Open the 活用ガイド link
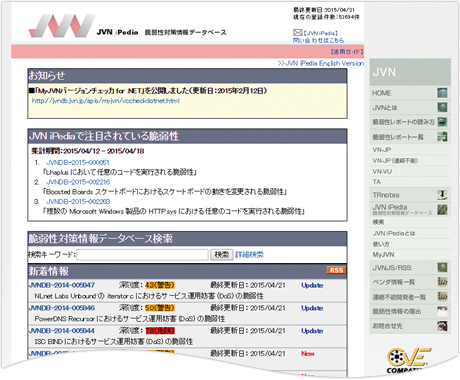 click(346, 52)
